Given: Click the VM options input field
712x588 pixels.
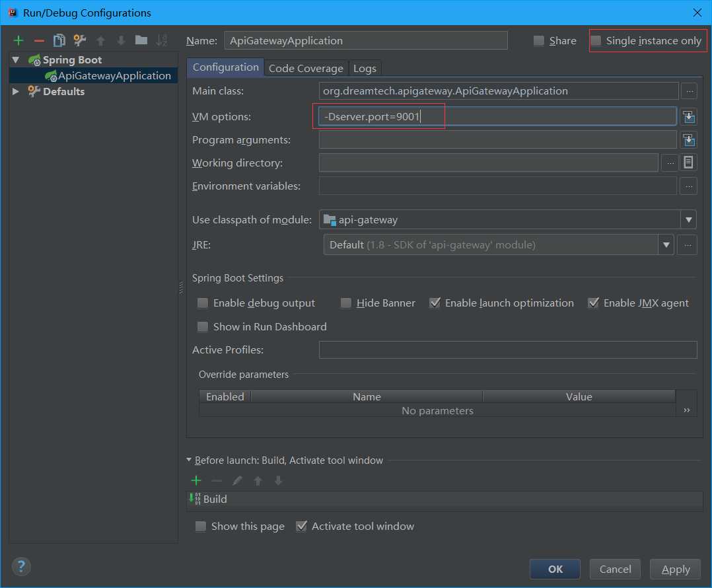Looking at the screenshot, I should (x=498, y=116).
